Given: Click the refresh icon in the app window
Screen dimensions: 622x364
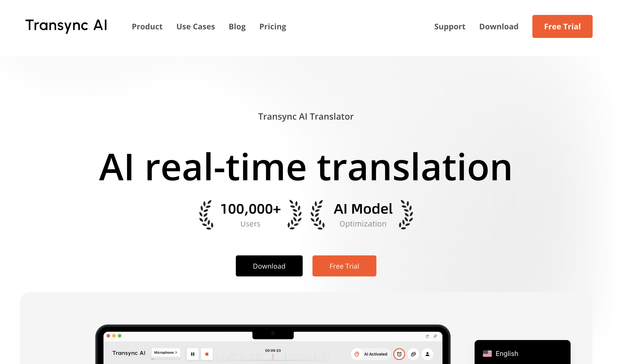Looking at the screenshot, I should pos(427,336).
